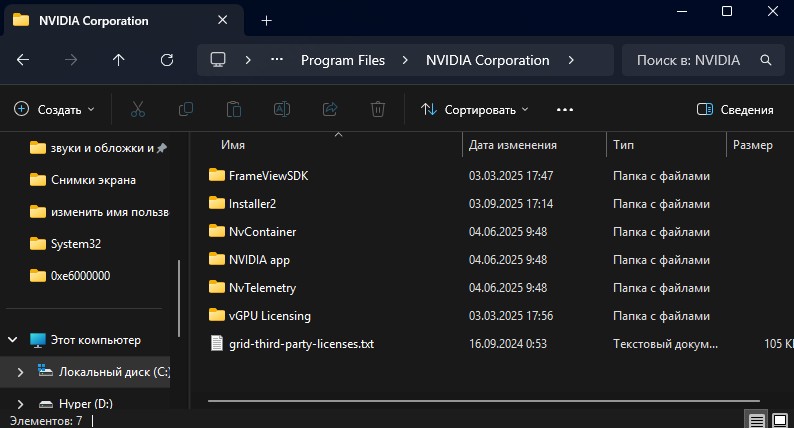Open System32 folder in sidebar

[76, 244]
